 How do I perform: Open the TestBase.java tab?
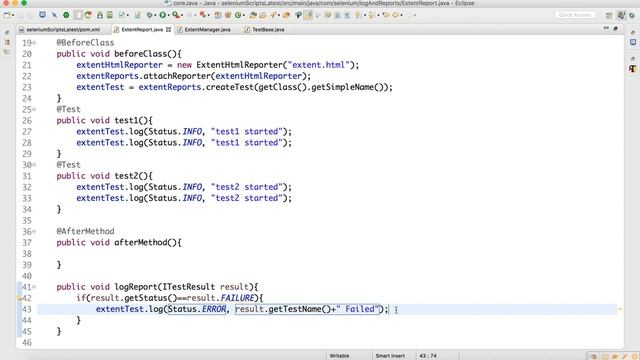tap(268, 30)
